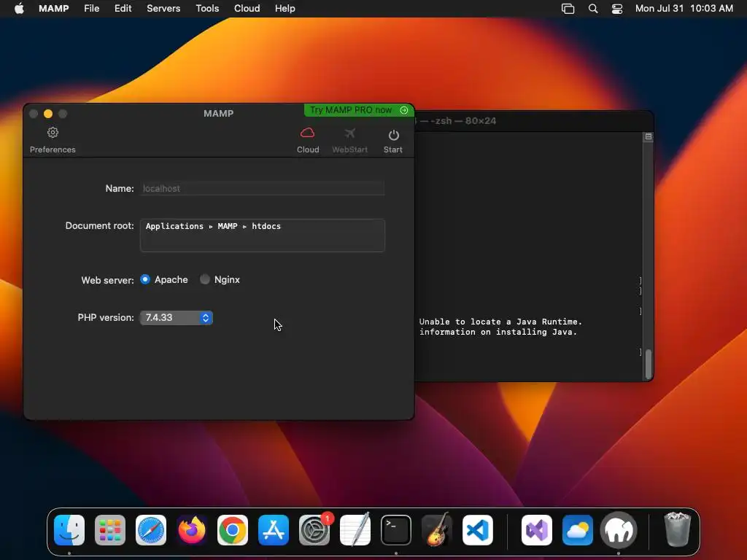Launch Safari from the Dock
The width and height of the screenshot is (747, 560).
click(151, 530)
